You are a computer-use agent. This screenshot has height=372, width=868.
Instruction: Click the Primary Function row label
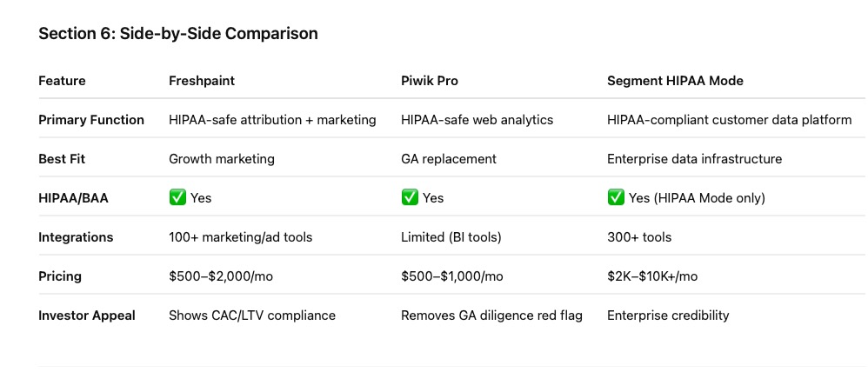[91, 120]
